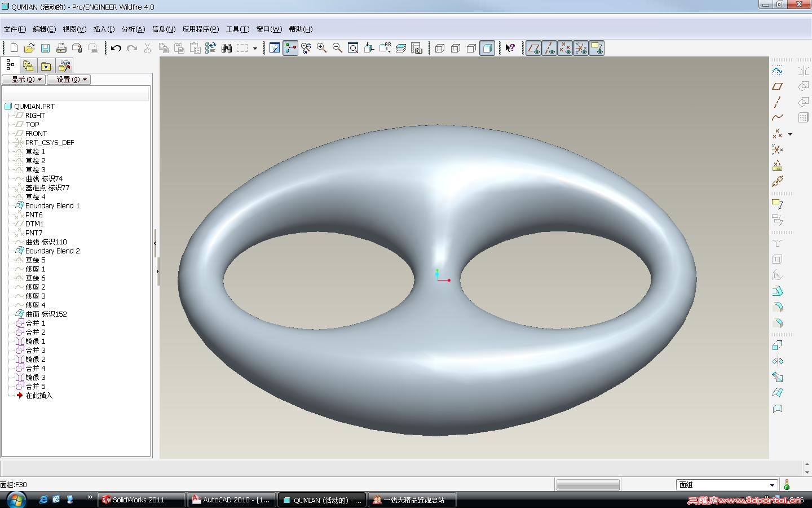Toggle Shading display mode
The width and height of the screenshot is (812, 508).
[488, 48]
